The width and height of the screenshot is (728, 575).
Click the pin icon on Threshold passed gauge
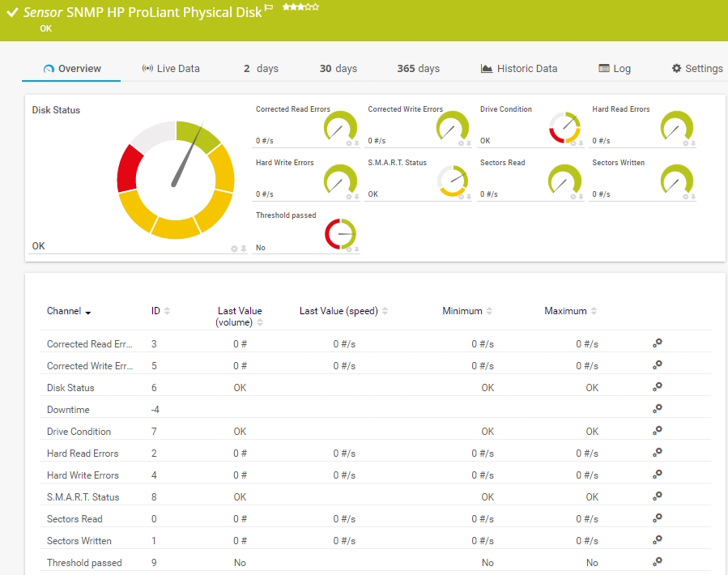coord(356,250)
